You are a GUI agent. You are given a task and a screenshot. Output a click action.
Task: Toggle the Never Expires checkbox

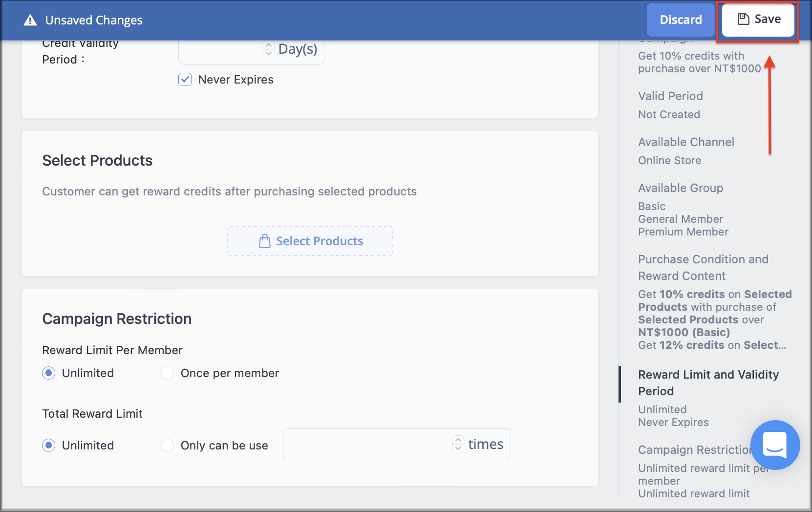coord(185,80)
